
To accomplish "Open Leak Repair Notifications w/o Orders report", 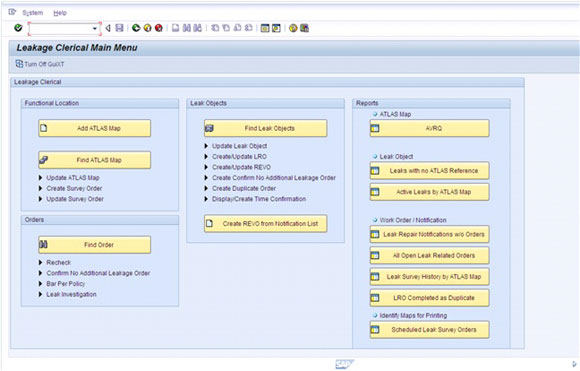I will tap(429, 235).
